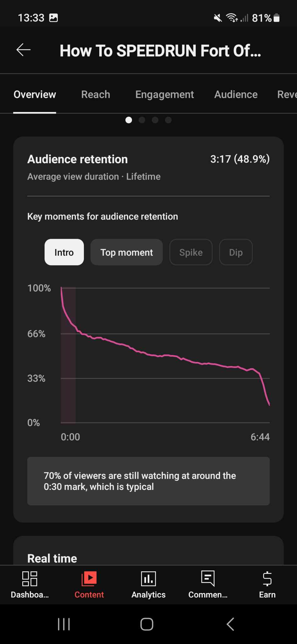This screenshot has width=297, height=644.
Task: Tap the Real time card heading
Action: pos(52,558)
